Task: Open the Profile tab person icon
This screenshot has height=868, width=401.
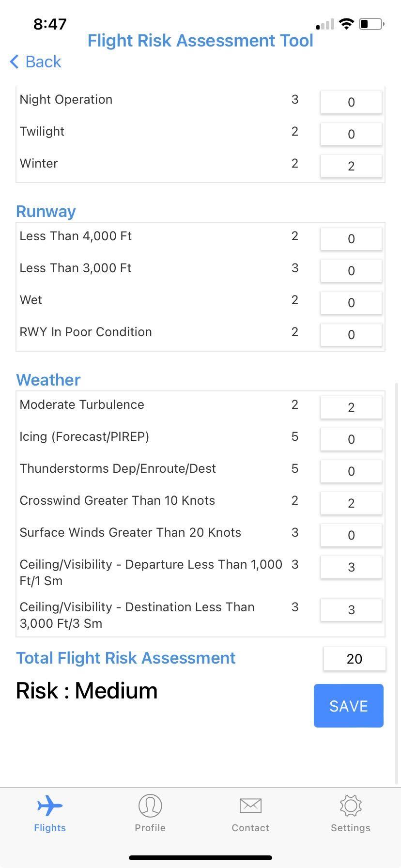Action: [150, 806]
